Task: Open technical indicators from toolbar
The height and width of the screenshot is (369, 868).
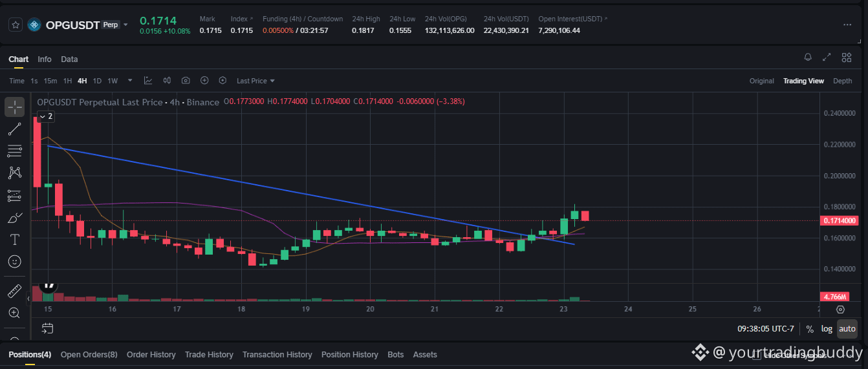Action: click(148, 81)
